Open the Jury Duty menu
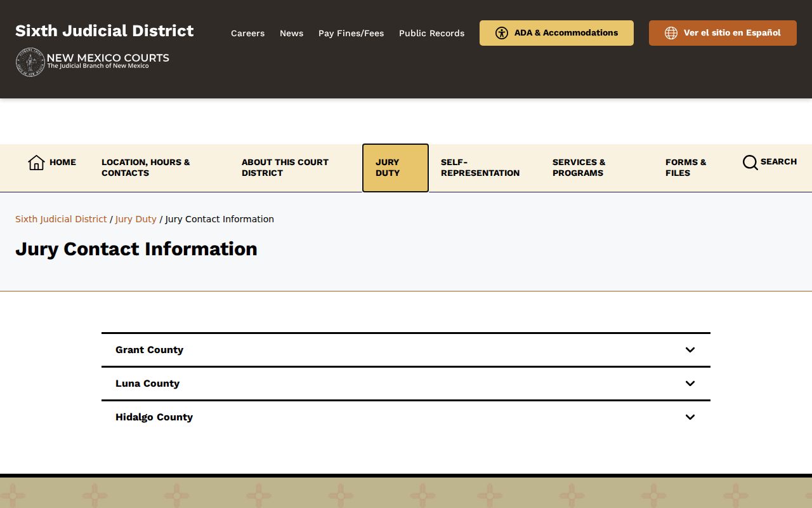Viewport: 812px width, 508px height. pyautogui.click(x=395, y=168)
